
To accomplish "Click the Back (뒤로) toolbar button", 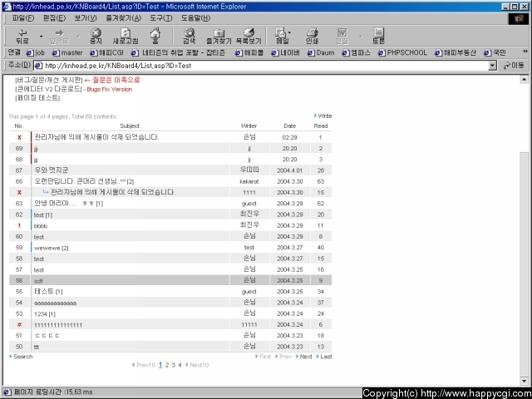I will [x=22, y=36].
